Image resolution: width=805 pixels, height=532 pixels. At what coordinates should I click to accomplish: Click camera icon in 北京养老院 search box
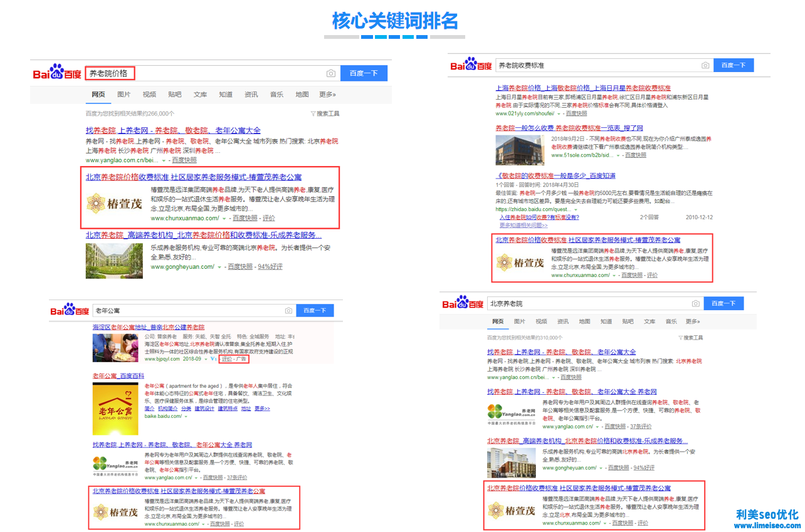[x=695, y=304]
